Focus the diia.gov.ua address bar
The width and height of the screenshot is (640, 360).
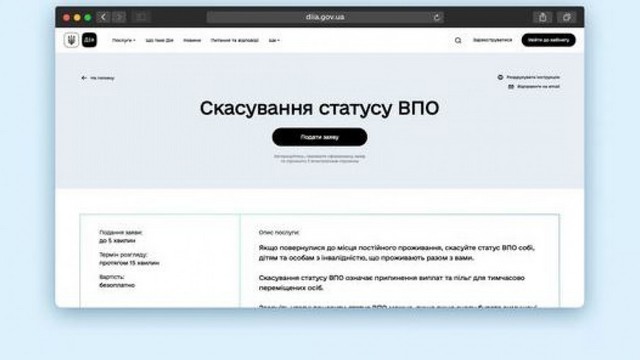[325, 17]
